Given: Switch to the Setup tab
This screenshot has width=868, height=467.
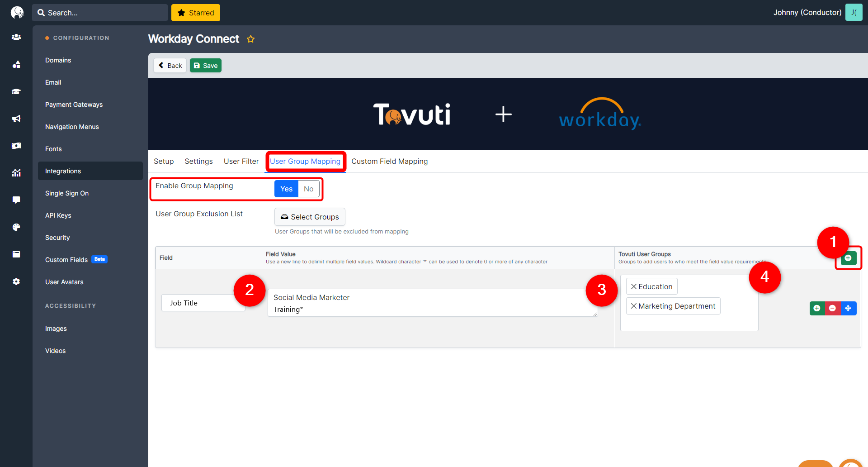Looking at the screenshot, I should click(164, 161).
